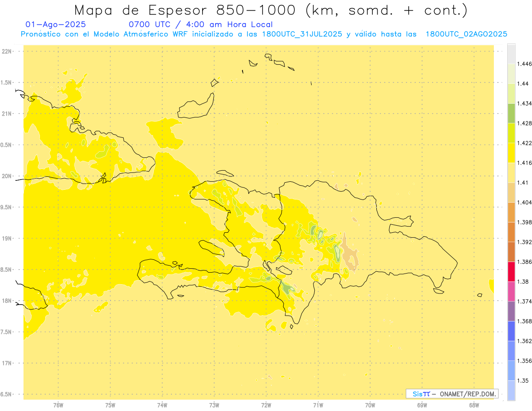Click the colorbar value "1.368"
This screenshot has height=411, width=532.
pyautogui.click(x=525, y=321)
